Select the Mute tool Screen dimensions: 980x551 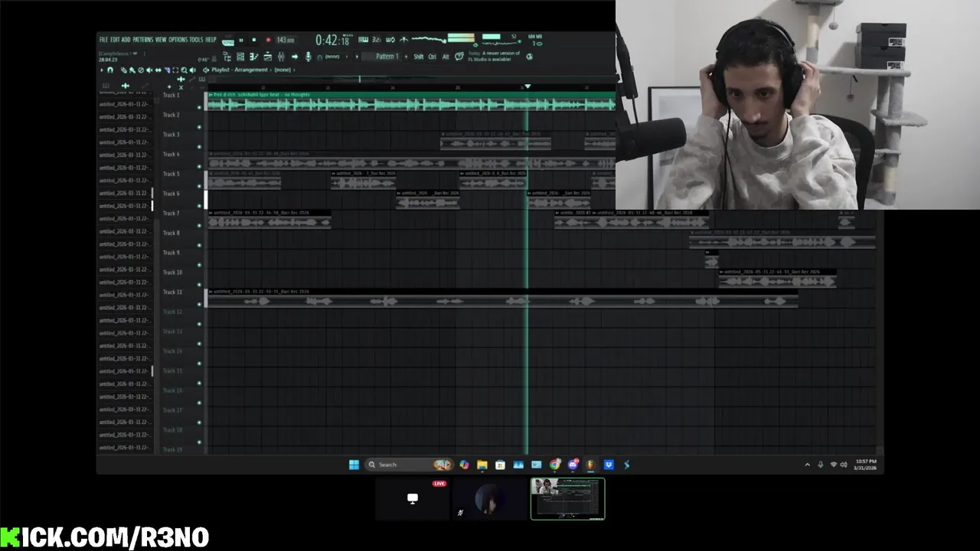tap(149, 70)
